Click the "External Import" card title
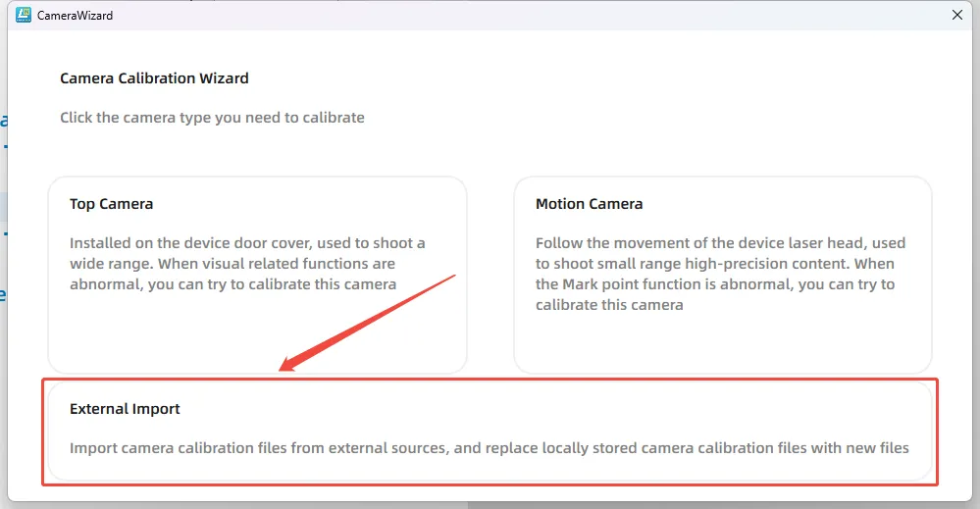The image size is (980, 509). [x=125, y=409]
